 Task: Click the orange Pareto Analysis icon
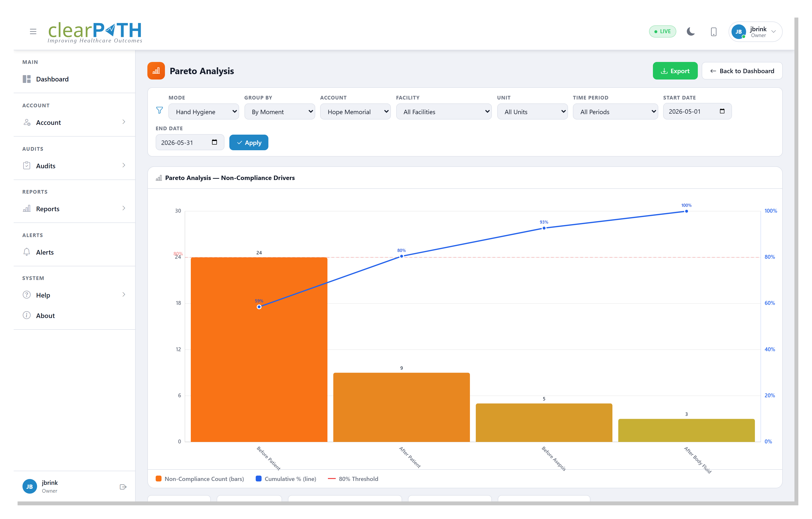pyautogui.click(x=156, y=71)
